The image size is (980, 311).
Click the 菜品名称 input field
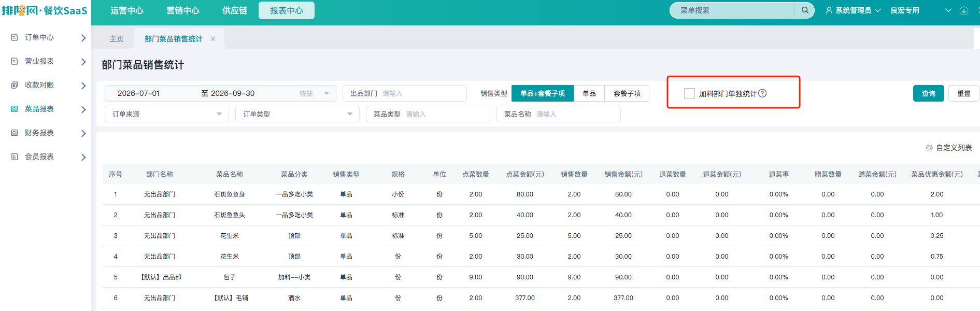[x=559, y=114]
